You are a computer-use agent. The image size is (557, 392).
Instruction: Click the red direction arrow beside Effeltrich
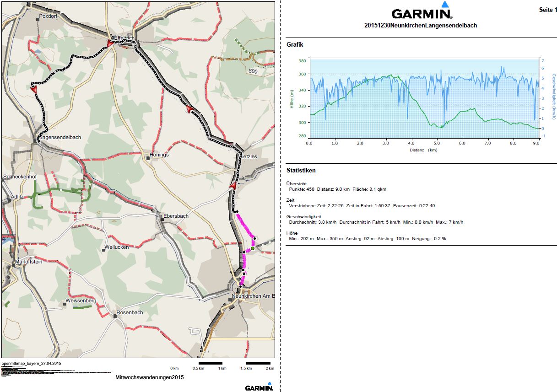(109, 43)
